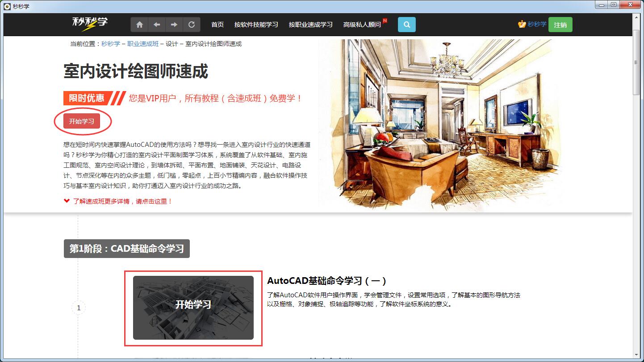Open the 按软件技能学习 menu
Viewport: 644px width, 362px height.
[256, 25]
